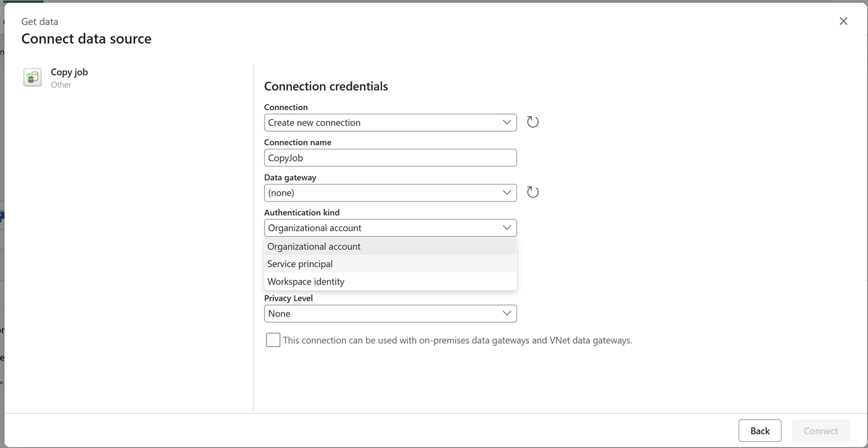
Task: Open the Privacy Level dropdown
Action: [390, 314]
